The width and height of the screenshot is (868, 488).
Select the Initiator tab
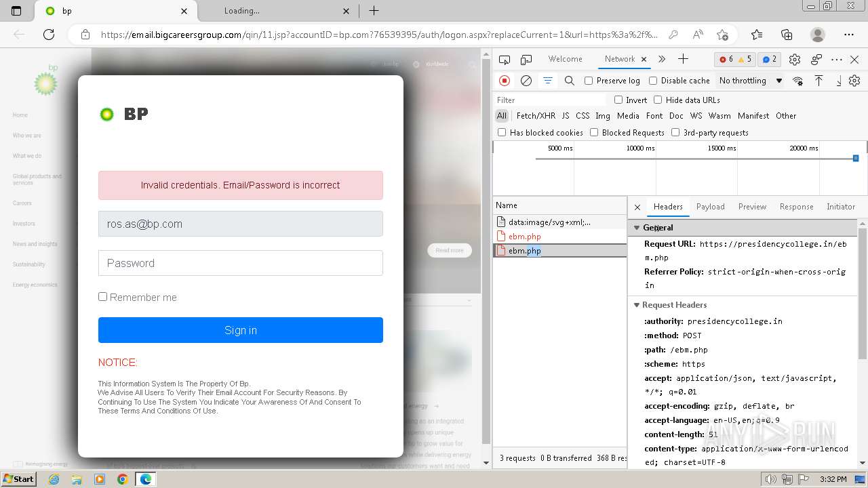841,207
